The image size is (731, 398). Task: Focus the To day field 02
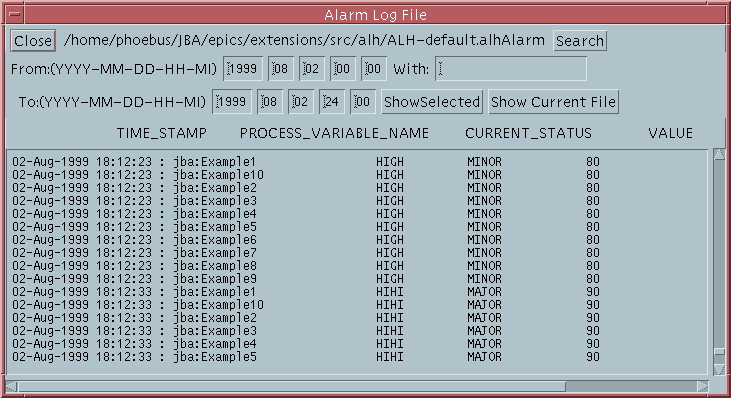pyautogui.click(x=300, y=102)
